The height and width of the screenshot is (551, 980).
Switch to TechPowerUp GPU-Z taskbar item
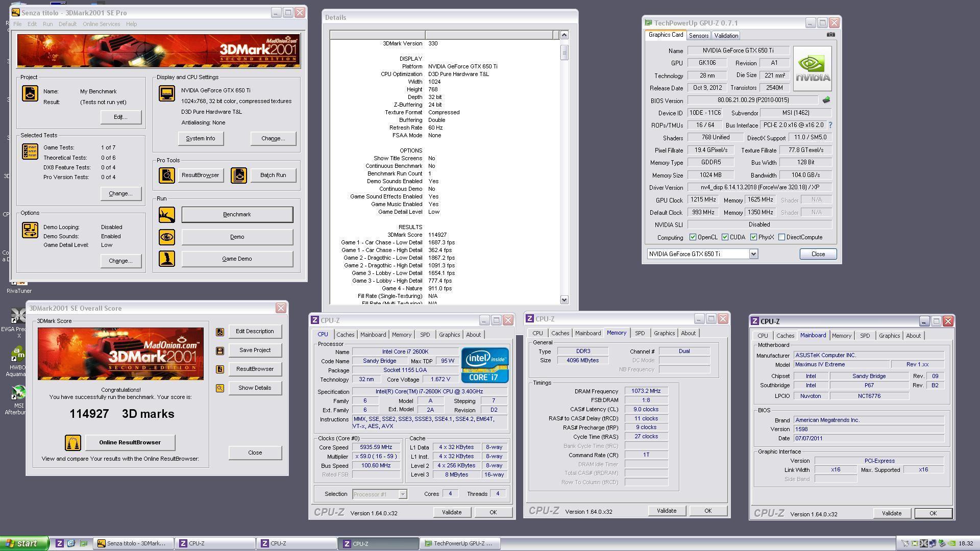[x=459, y=543]
